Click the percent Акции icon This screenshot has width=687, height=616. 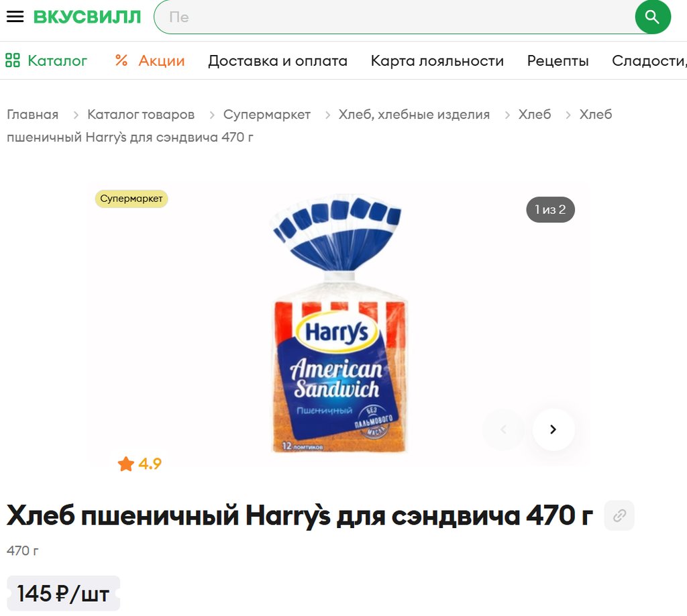(121, 60)
